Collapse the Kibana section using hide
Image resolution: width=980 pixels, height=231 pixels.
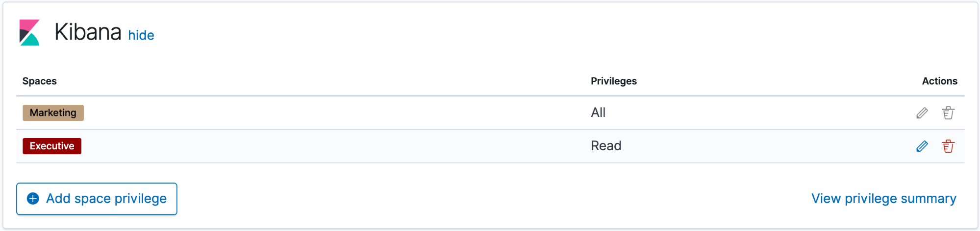pos(141,35)
